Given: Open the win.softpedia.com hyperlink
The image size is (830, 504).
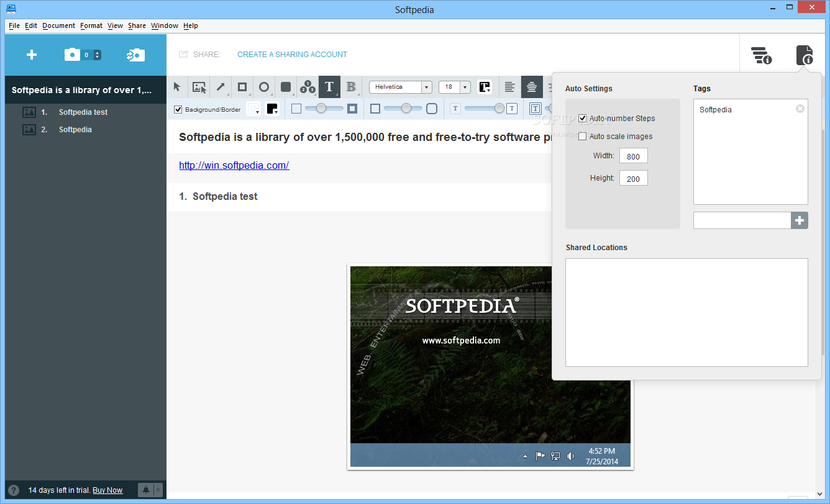Looking at the screenshot, I should [234, 165].
